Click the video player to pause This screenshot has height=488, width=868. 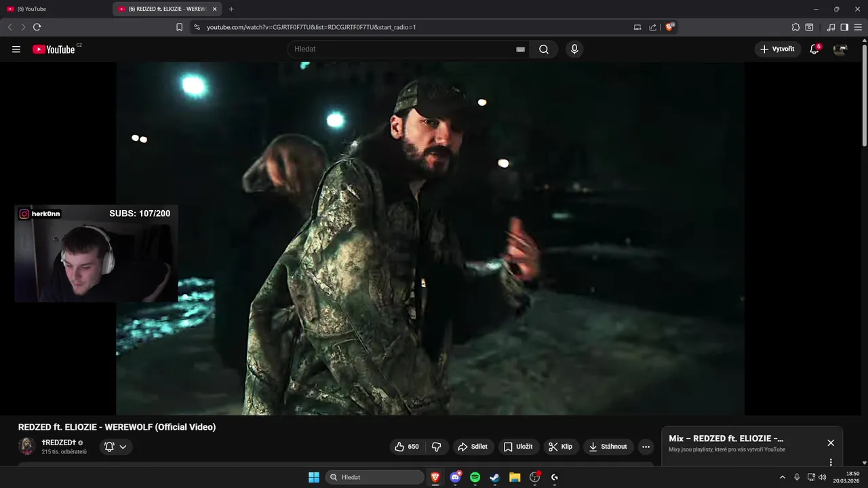[x=430, y=239]
